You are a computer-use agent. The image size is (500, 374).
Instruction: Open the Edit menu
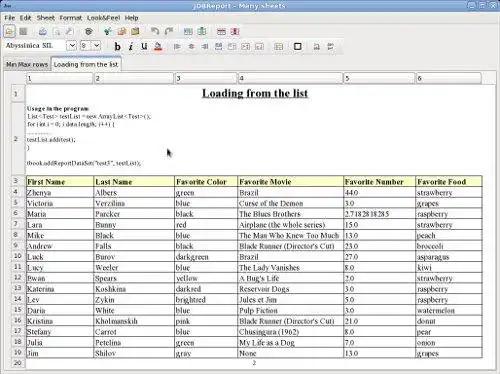[25, 18]
